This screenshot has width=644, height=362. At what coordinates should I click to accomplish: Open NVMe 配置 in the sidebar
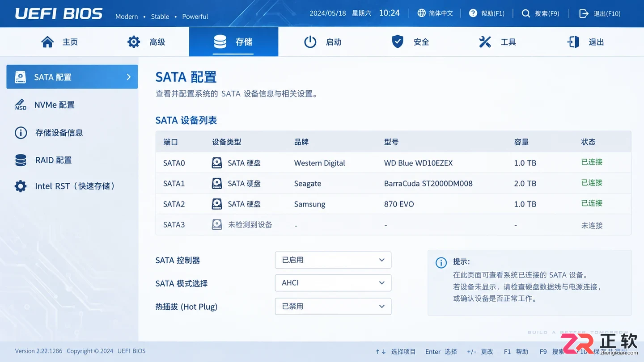(72, 105)
